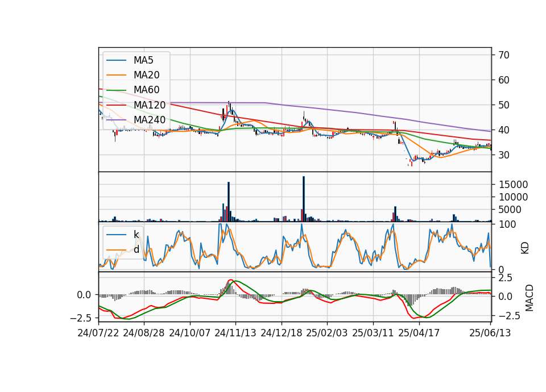Click the KD axis value 100

point(507,224)
